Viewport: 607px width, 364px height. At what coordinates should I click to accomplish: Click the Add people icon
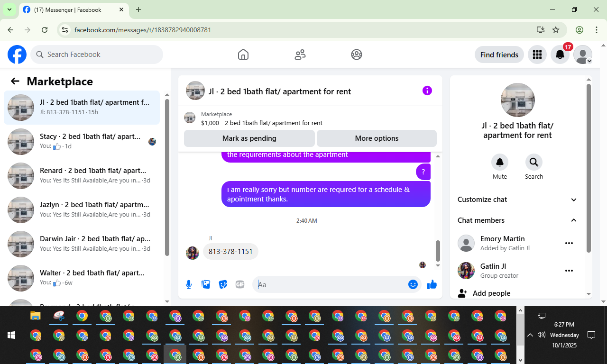[x=462, y=293]
